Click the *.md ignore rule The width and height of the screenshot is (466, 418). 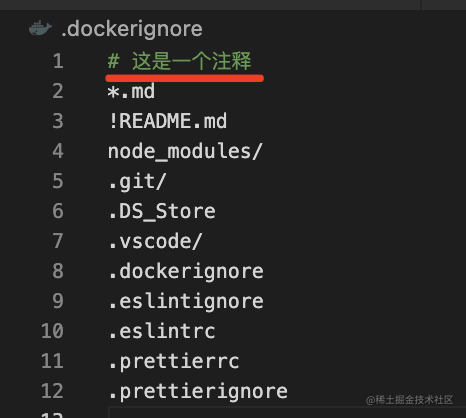[x=131, y=91]
